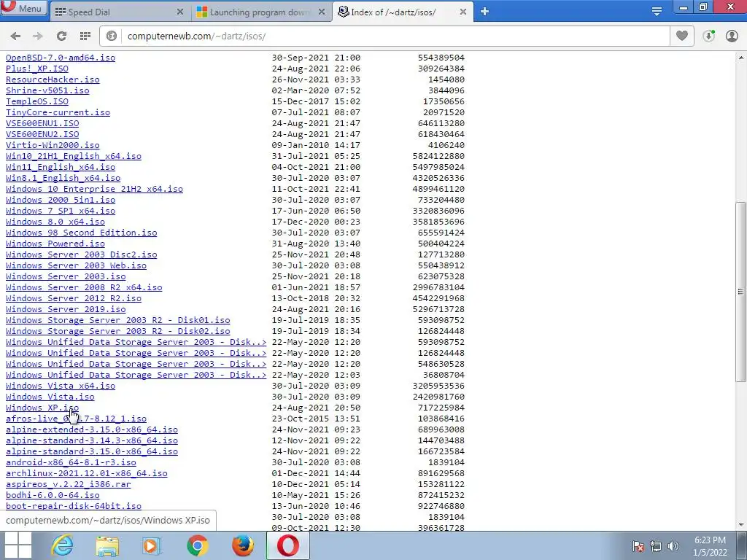Image resolution: width=747 pixels, height=560 pixels.
Task: Open Shrine-v5051.iso link
Action: [47, 90]
